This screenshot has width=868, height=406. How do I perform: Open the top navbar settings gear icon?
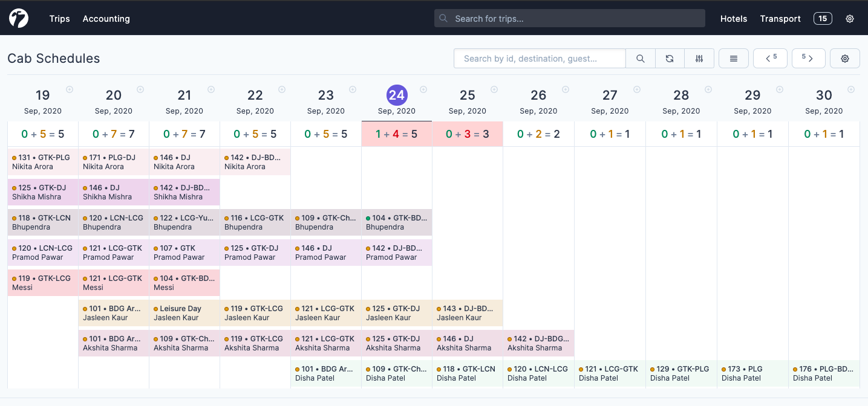pos(850,18)
